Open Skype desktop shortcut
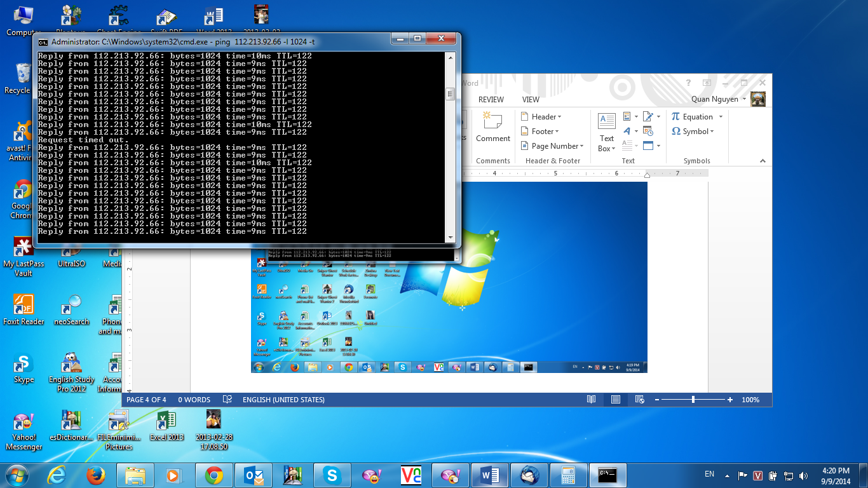The height and width of the screenshot is (488, 868). click(x=24, y=369)
